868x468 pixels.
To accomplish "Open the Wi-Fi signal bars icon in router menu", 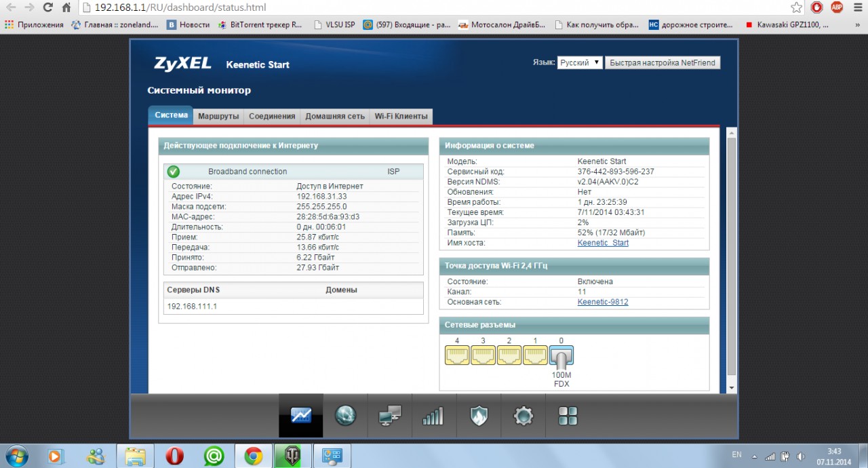I will 433,416.
